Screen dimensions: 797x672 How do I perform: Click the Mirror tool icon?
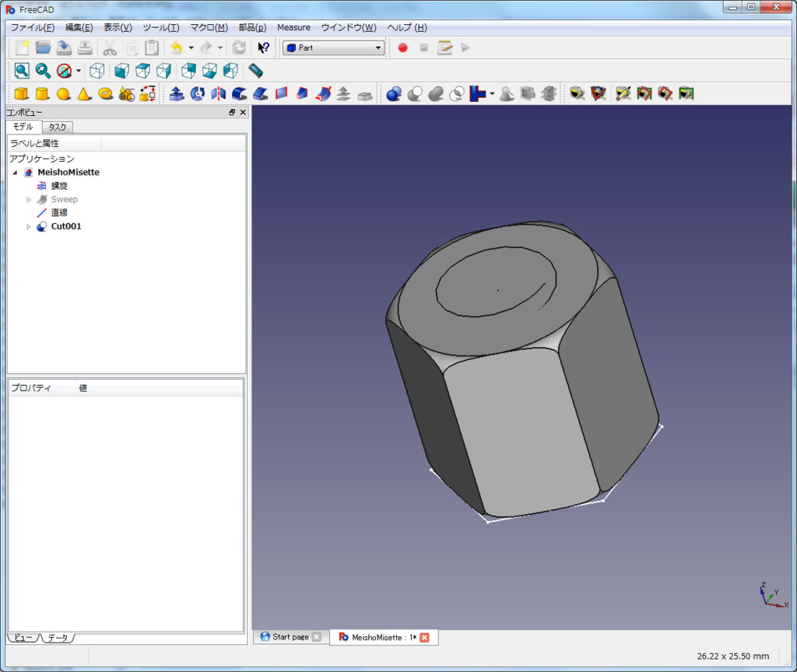[219, 93]
